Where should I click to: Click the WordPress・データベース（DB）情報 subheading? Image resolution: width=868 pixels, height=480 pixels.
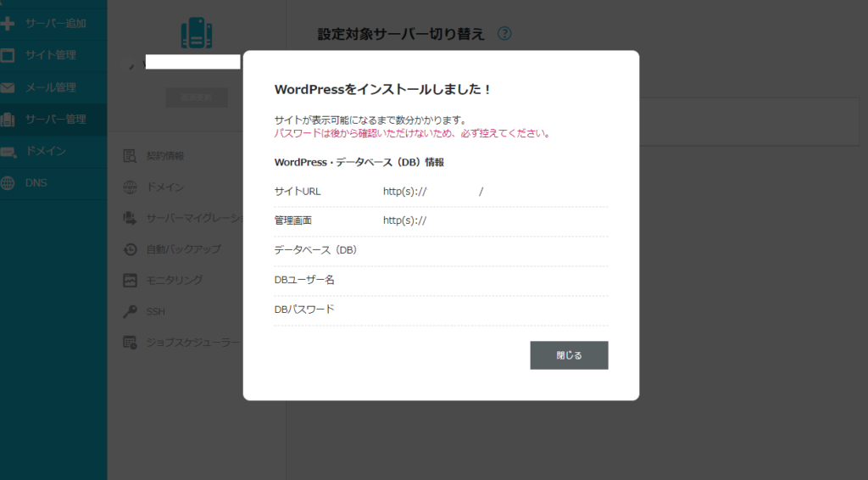(359, 162)
